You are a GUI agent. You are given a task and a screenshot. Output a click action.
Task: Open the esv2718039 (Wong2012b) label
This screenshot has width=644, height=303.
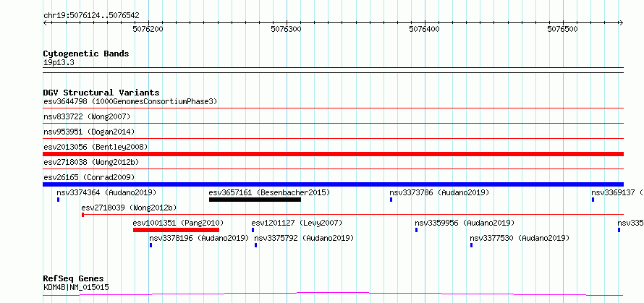pos(129,208)
